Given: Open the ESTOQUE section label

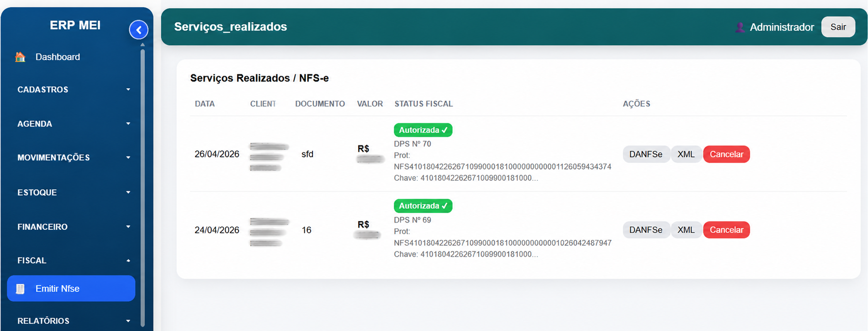Looking at the screenshot, I should (37, 192).
